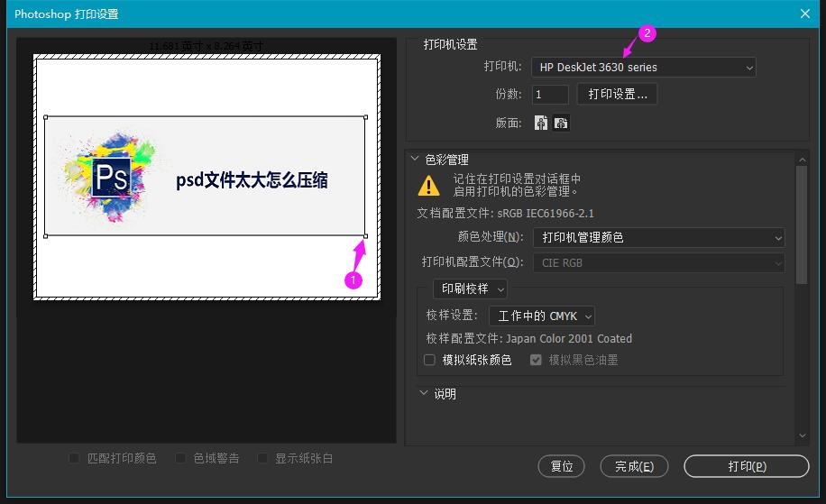Viewport: 826px width, 504px height.
Task: Click the bottom-right resize handle of preview image
Action: 365,236
